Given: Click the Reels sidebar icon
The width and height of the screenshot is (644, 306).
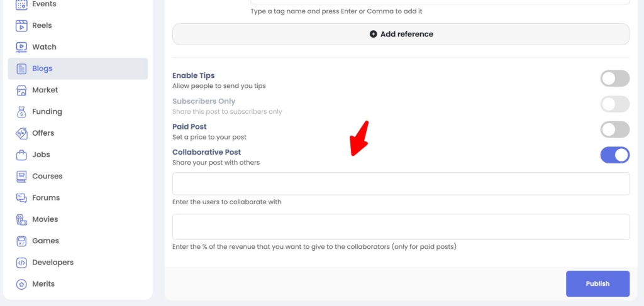Looking at the screenshot, I should tap(21, 26).
